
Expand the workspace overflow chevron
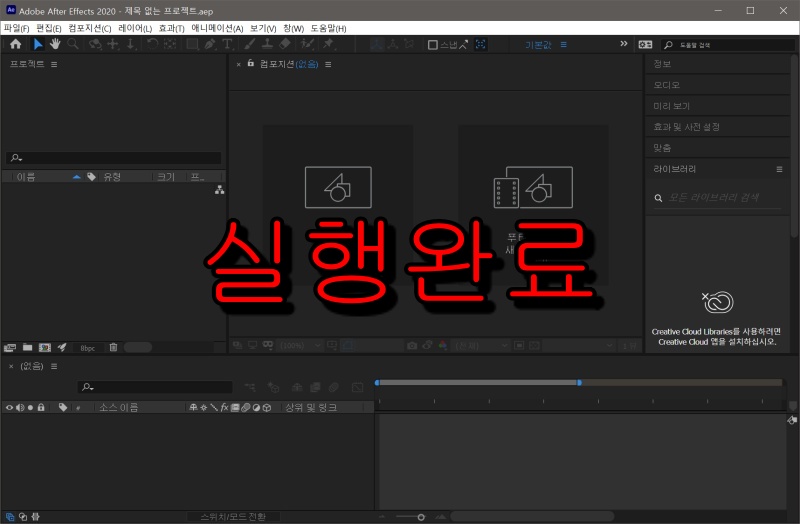click(x=623, y=44)
